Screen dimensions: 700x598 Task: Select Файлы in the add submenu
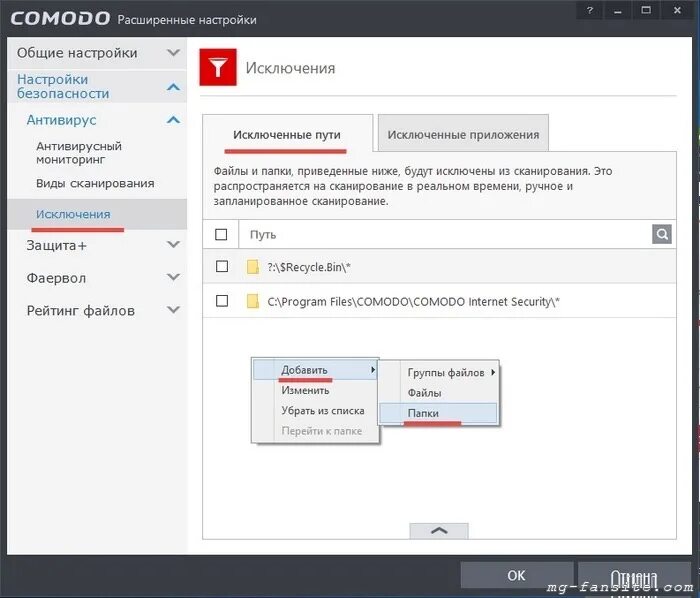pos(438,393)
